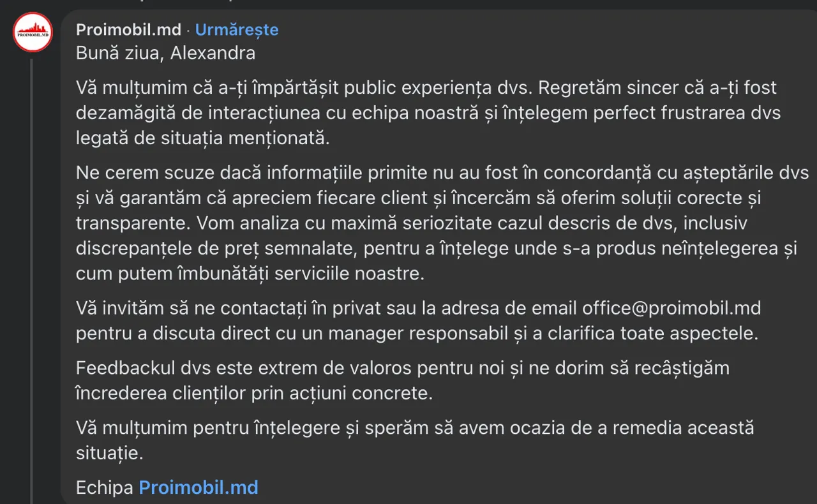
Task: Click the paragraph starting 'Vă invităm să ne contactați'
Action: point(419,321)
